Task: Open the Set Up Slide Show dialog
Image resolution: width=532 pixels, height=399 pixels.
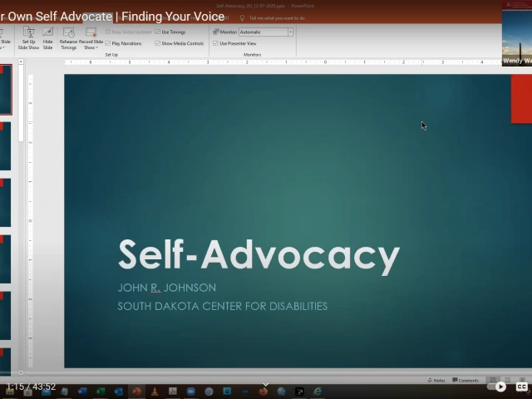Action: (x=28, y=38)
